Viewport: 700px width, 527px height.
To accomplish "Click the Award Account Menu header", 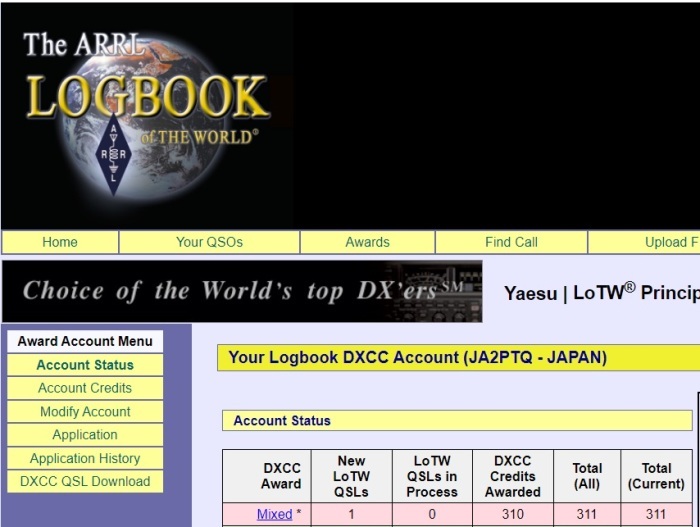I will point(85,341).
